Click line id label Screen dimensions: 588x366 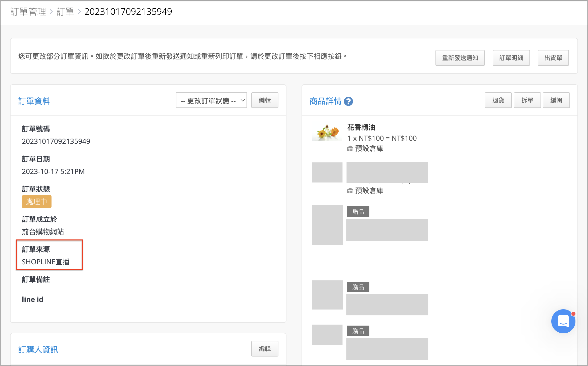pos(32,299)
